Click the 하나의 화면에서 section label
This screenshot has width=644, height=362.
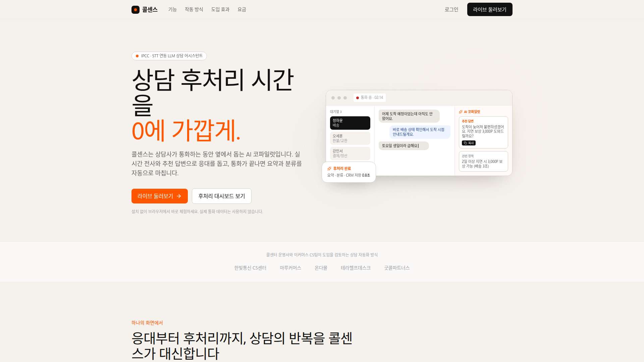[147, 323]
